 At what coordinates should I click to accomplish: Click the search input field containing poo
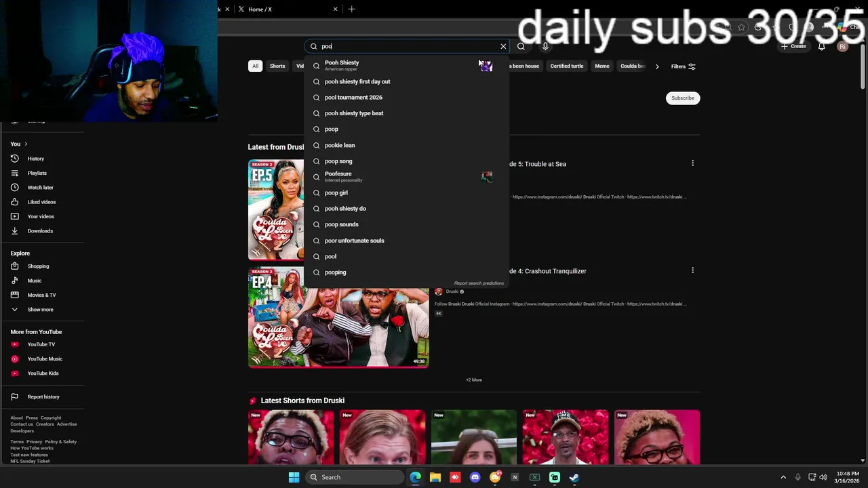tap(407, 46)
